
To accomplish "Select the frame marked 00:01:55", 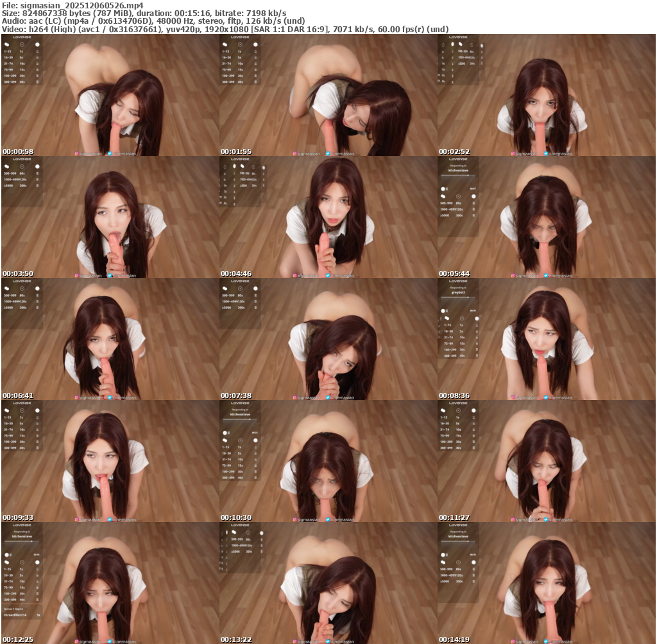I will (328, 95).
